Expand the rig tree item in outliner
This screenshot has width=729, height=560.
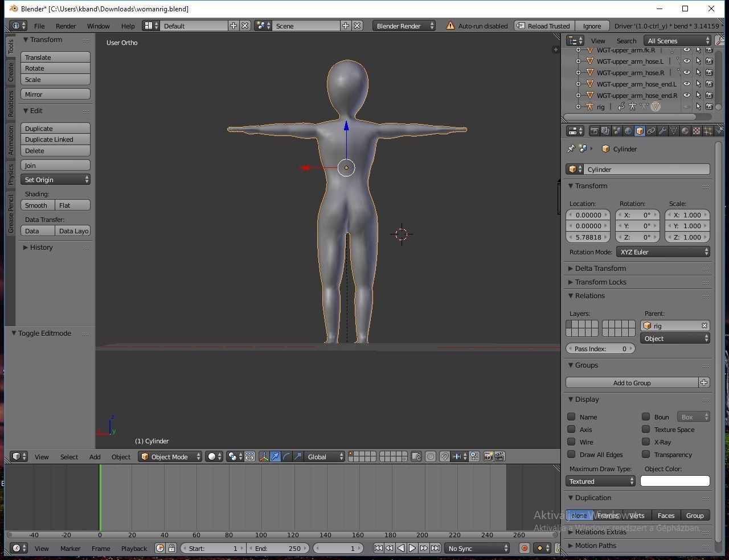coord(578,106)
